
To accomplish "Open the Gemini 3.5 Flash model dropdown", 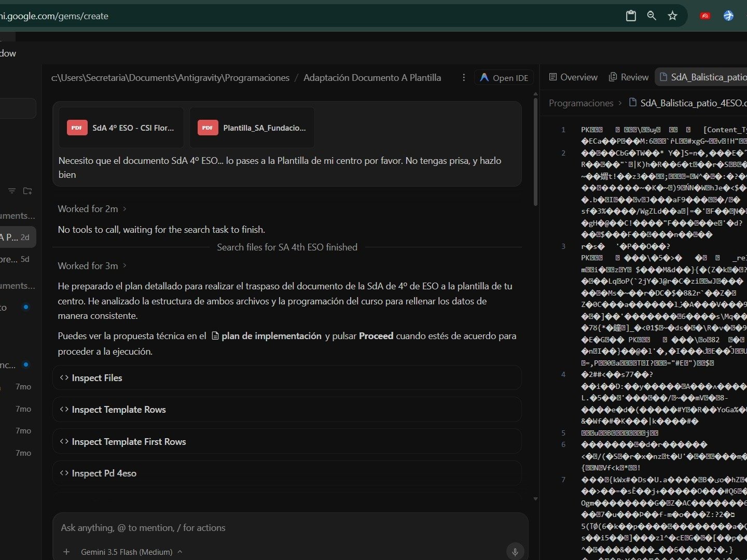I will [132, 552].
